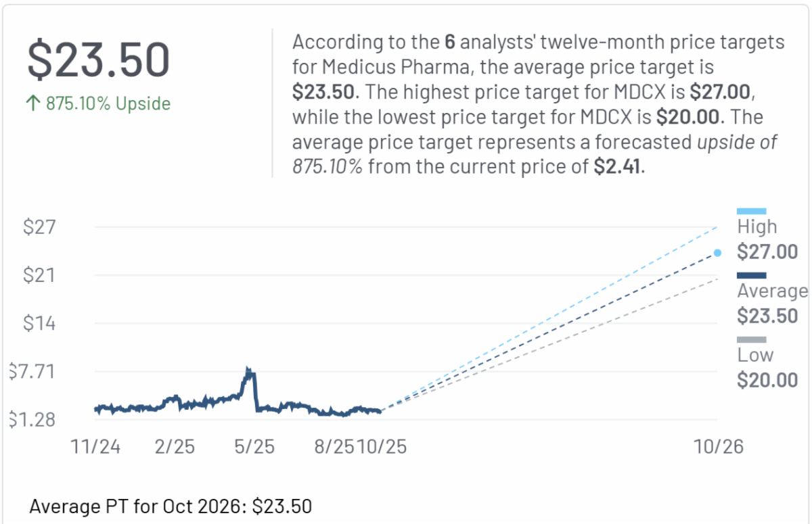Click the bold $2.41 current price

coord(617,167)
